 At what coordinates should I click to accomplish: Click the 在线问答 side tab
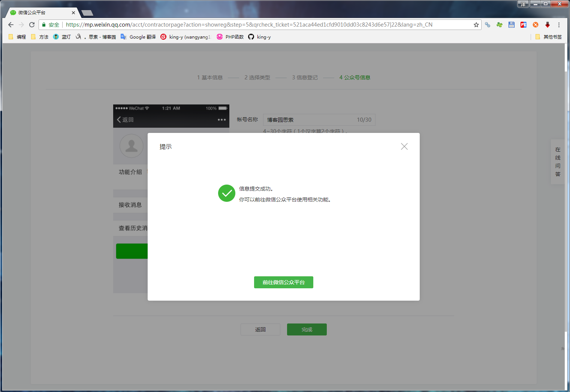pos(558,162)
